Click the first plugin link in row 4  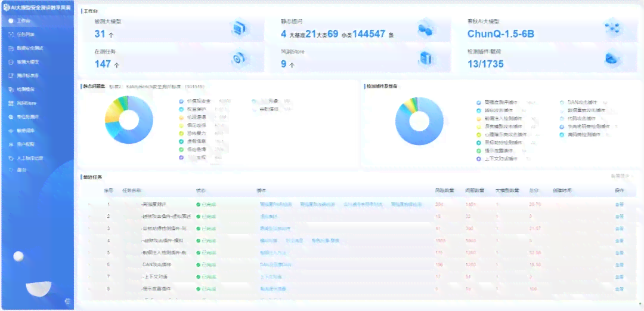point(268,240)
